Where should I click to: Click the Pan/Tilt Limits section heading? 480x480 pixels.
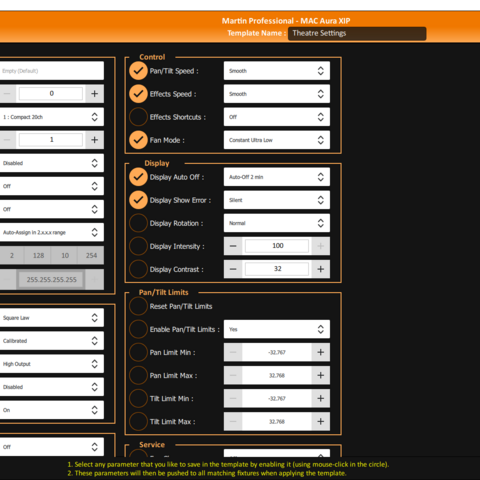(164, 292)
